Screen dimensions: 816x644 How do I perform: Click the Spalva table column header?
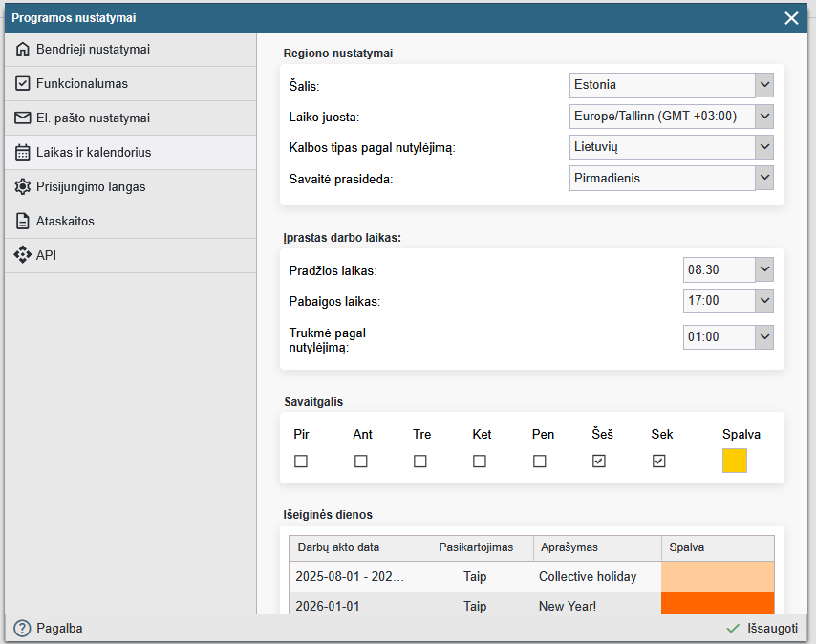[718, 547]
